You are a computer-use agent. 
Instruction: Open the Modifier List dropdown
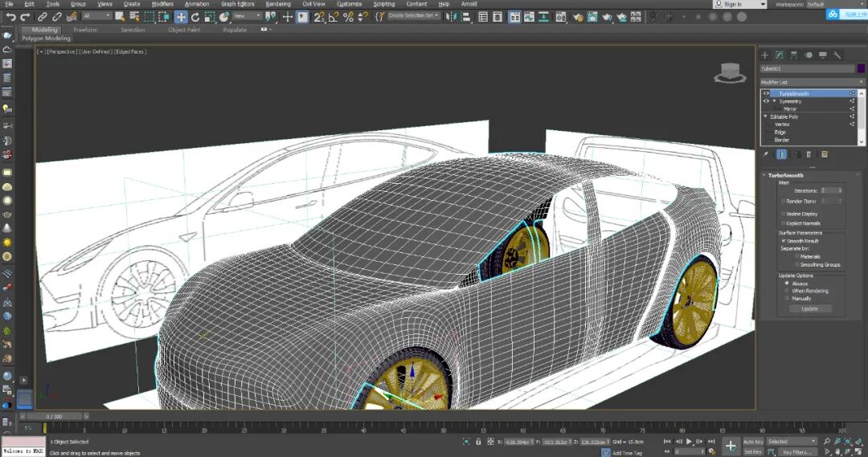coord(813,82)
